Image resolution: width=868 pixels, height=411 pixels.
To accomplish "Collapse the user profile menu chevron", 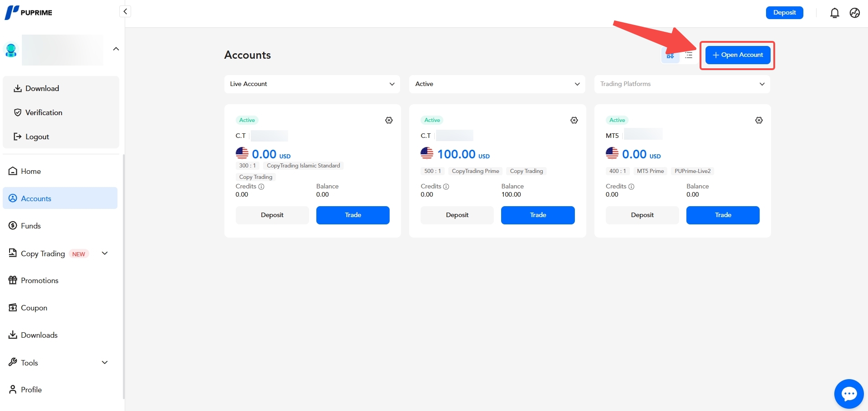I will (116, 49).
